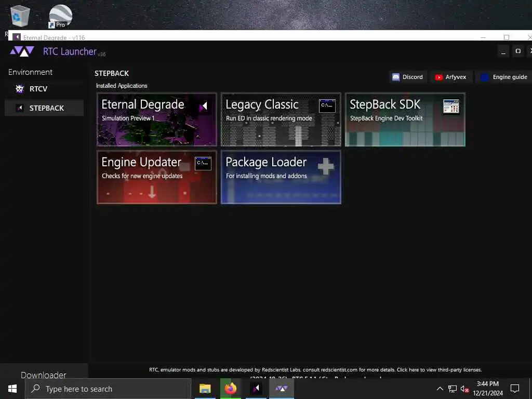Click the StepBack SDK toolkit window icon
This screenshot has width=532, height=399.
(451, 106)
